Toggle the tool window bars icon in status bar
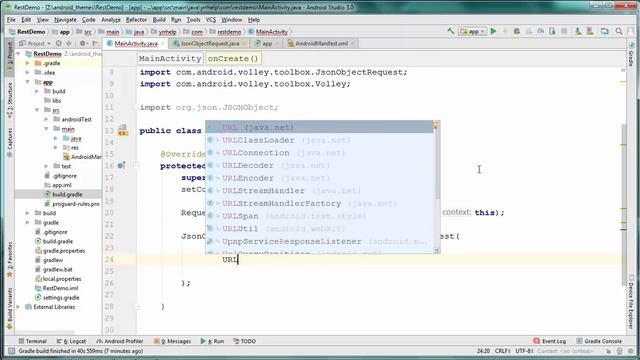This screenshot has width=640, height=360. tap(11, 351)
